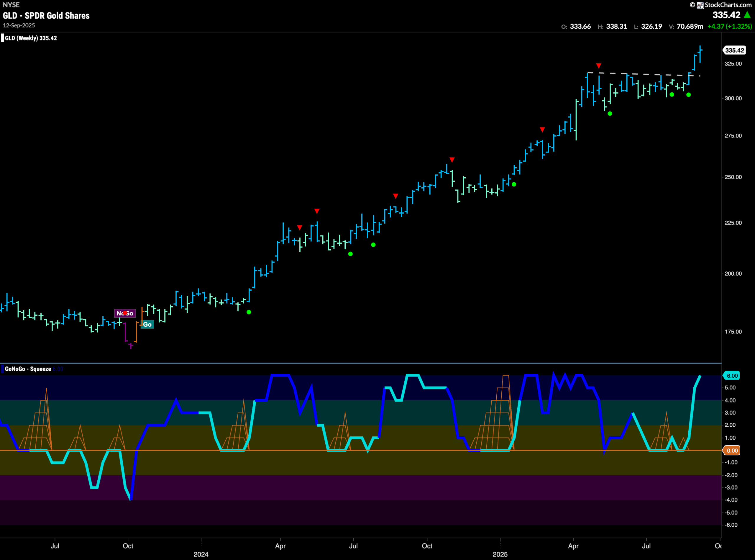Select the red triangle above the 2025 consolidation
The height and width of the screenshot is (560, 755).
pyautogui.click(x=599, y=66)
